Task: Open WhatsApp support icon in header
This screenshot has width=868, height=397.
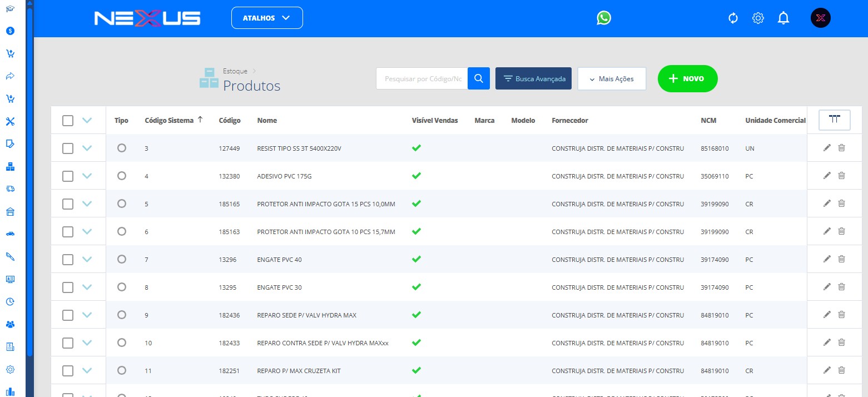Action: 603,18
